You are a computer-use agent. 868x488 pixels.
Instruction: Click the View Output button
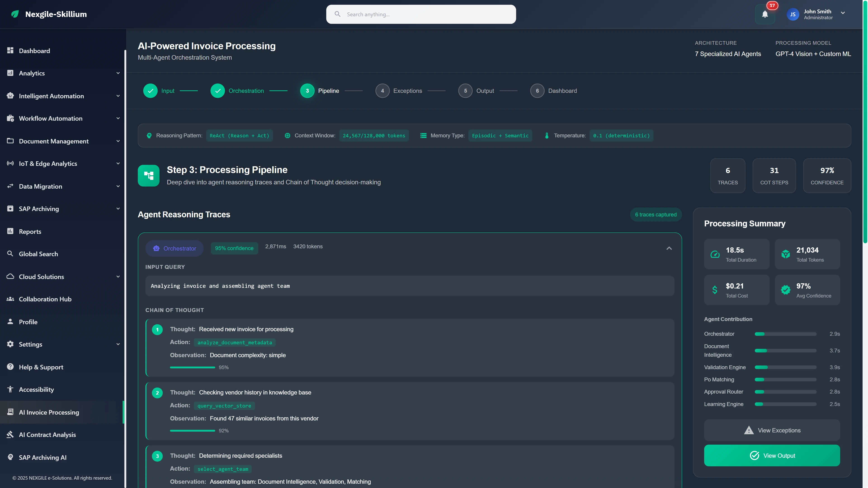point(772,455)
